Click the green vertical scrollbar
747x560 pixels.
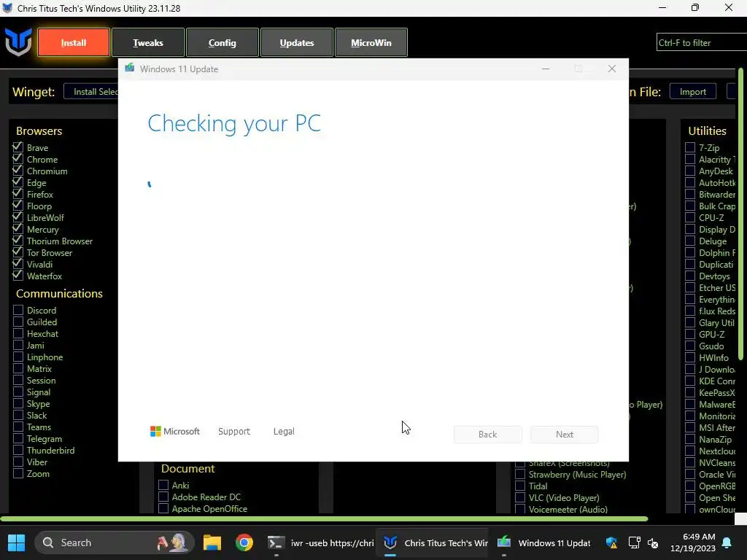click(741, 214)
